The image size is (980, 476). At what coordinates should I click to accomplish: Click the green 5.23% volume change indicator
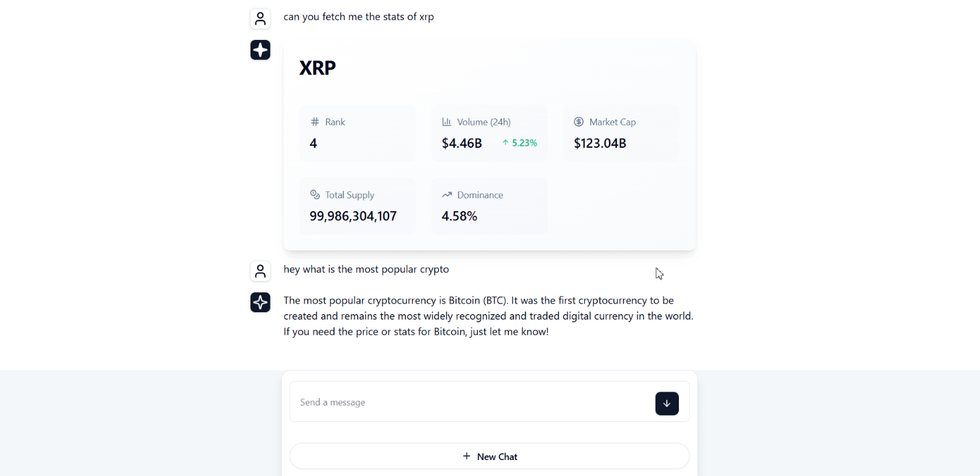coord(520,143)
